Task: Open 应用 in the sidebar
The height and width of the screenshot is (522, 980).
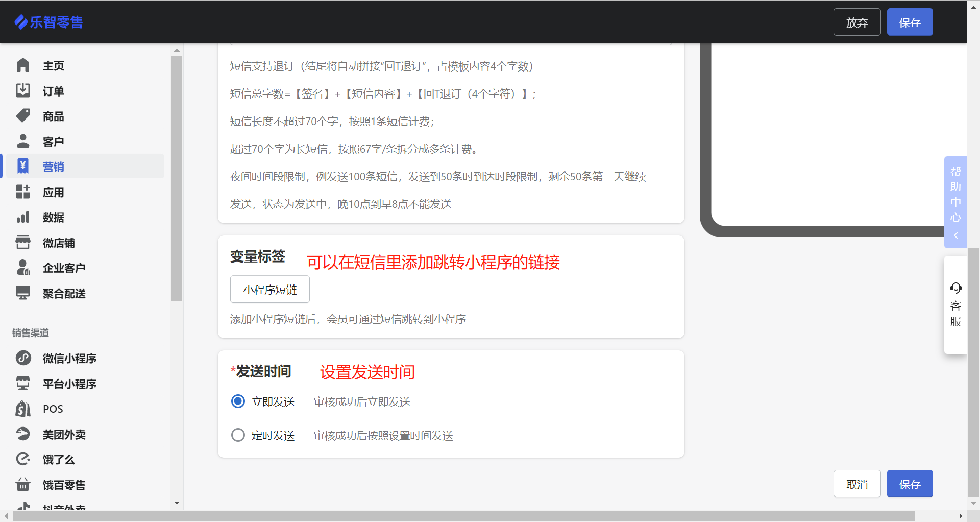Action: click(54, 193)
